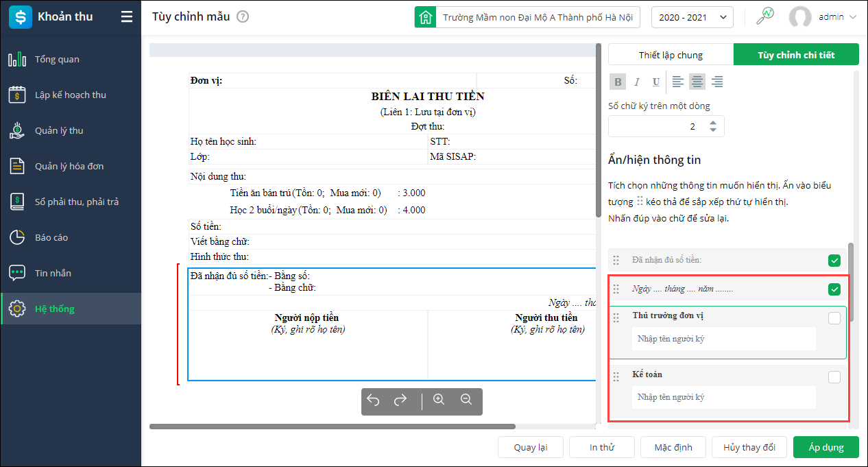Align text to the right
This screenshot has height=467, width=868.
(x=717, y=82)
